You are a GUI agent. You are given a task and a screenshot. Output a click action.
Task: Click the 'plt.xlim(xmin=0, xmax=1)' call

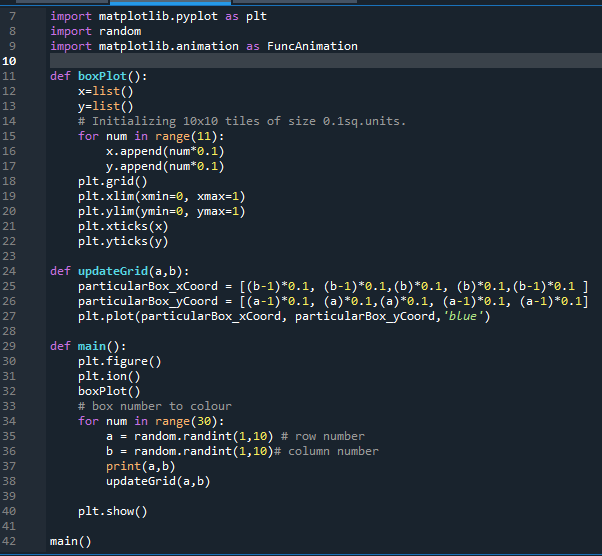click(162, 196)
